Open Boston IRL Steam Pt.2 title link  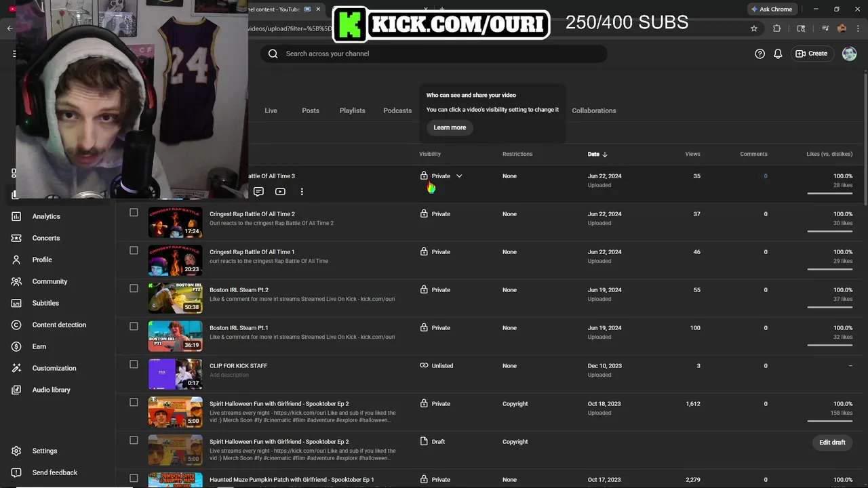[x=239, y=290]
